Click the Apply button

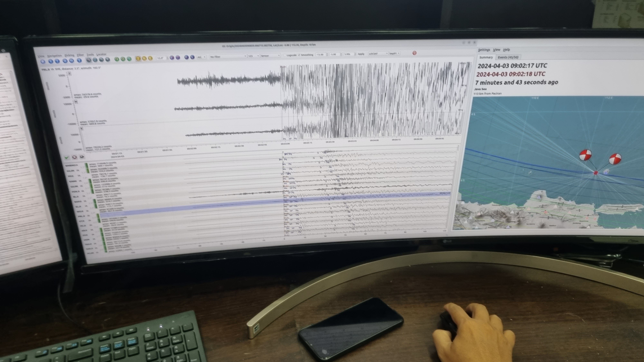361,54
